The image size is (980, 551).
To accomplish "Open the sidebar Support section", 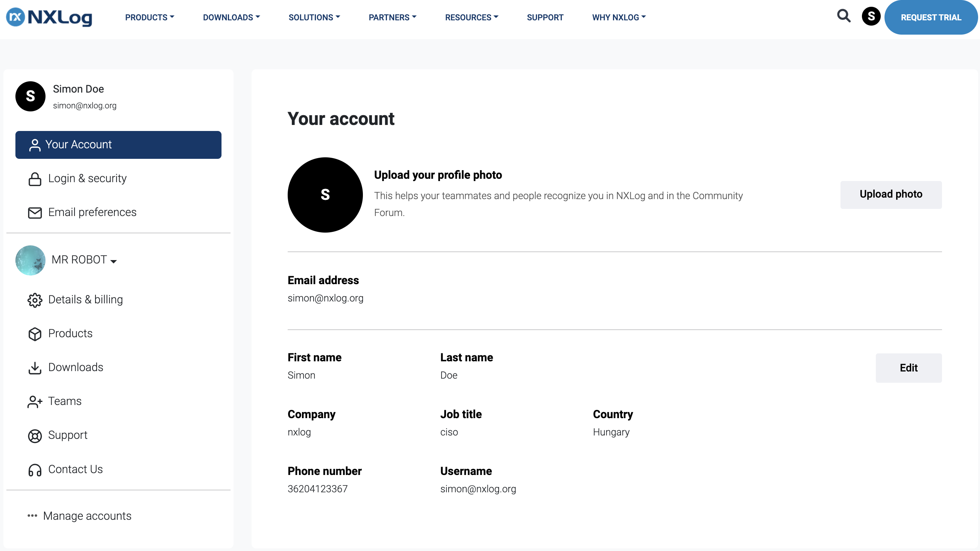I will pyautogui.click(x=68, y=435).
